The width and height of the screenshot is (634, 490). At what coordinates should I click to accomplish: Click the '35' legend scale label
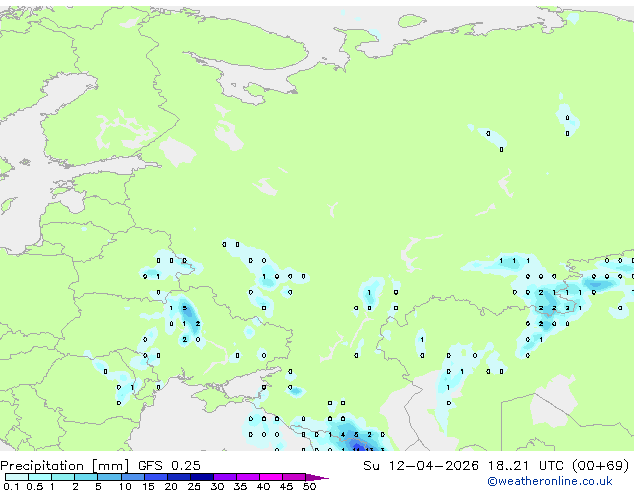[240, 486]
